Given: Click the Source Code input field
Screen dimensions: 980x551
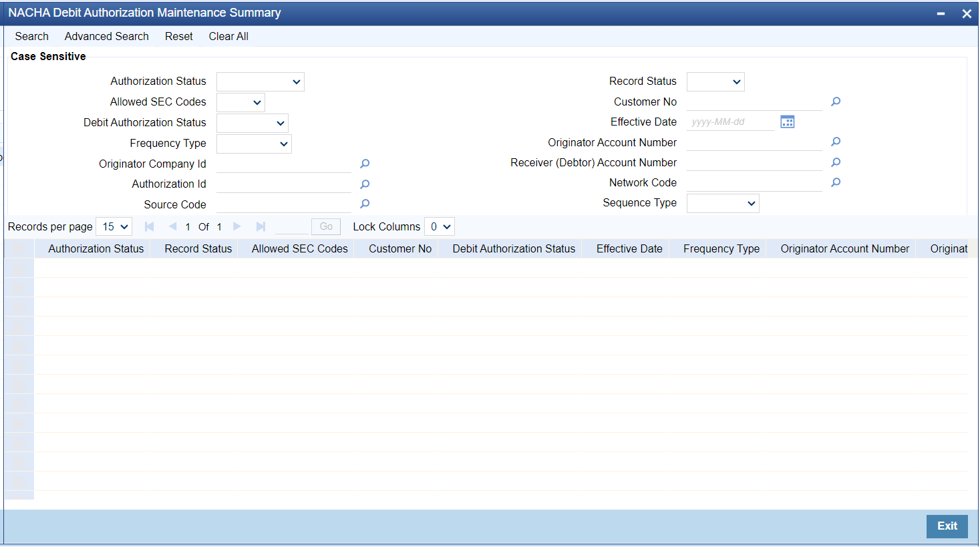Looking at the screenshot, I should [284, 204].
